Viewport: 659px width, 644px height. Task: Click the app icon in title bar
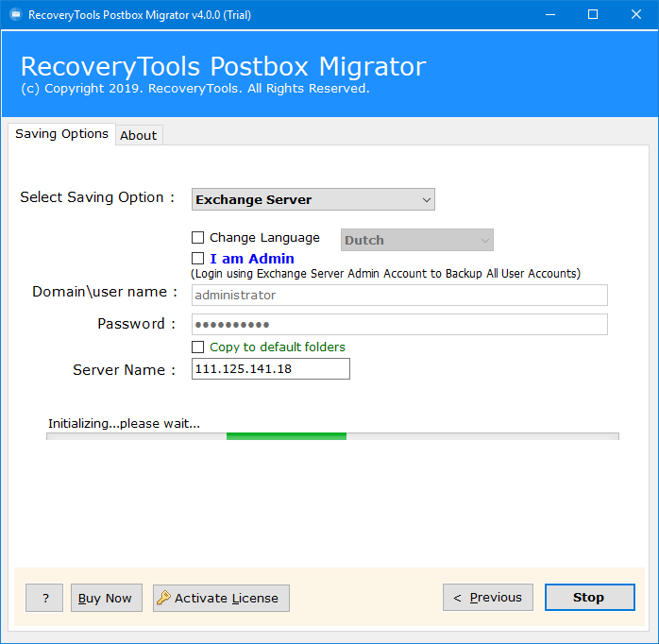coord(16,15)
